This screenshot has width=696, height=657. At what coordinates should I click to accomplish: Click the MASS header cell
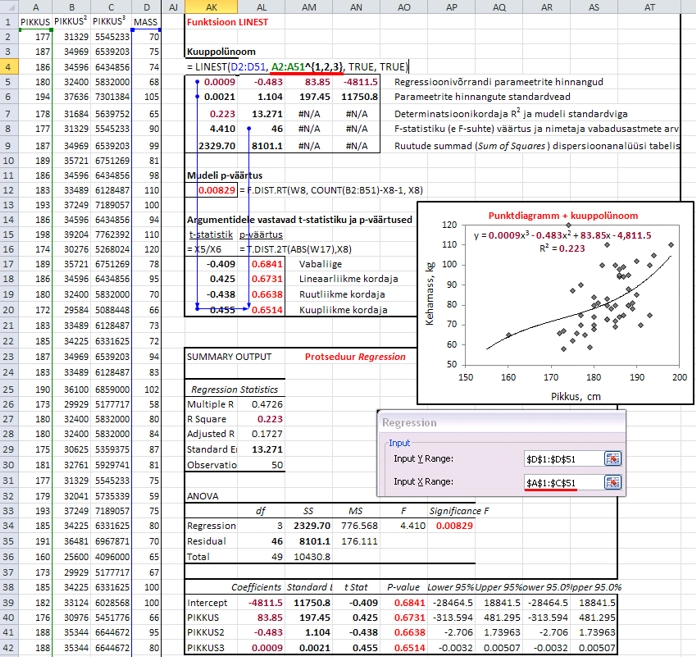(146, 22)
